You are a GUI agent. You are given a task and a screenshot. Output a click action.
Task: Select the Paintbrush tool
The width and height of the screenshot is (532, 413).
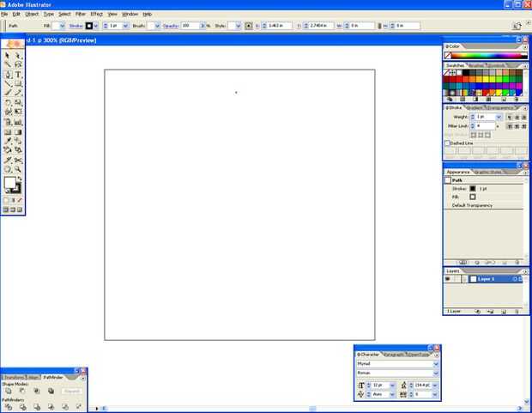click(x=8, y=93)
